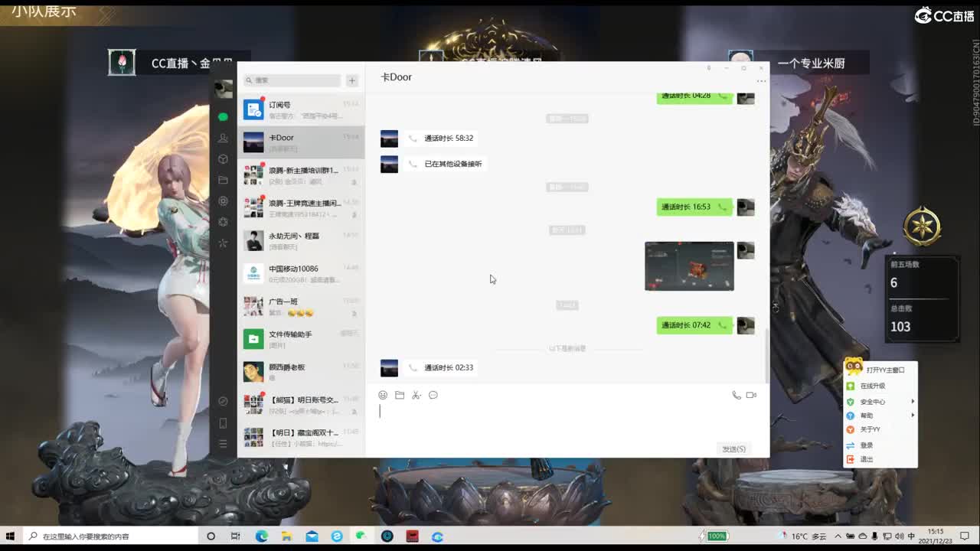Launch Microsoft Edge from taskbar
This screenshot has width=980, height=551.
pyautogui.click(x=261, y=536)
